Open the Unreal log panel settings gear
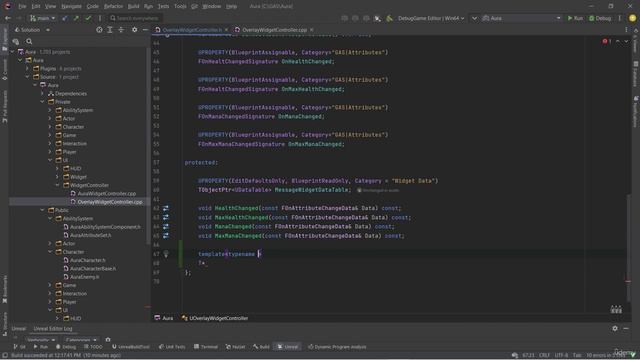The image size is (640, 360). coord(615,328)
